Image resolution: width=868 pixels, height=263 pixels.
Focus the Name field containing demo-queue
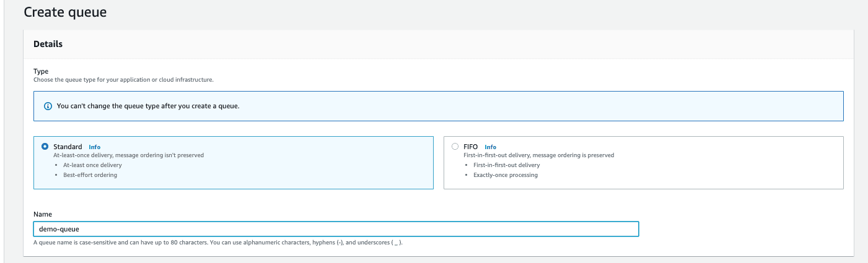pyautogui.click(x=336, y=229)
